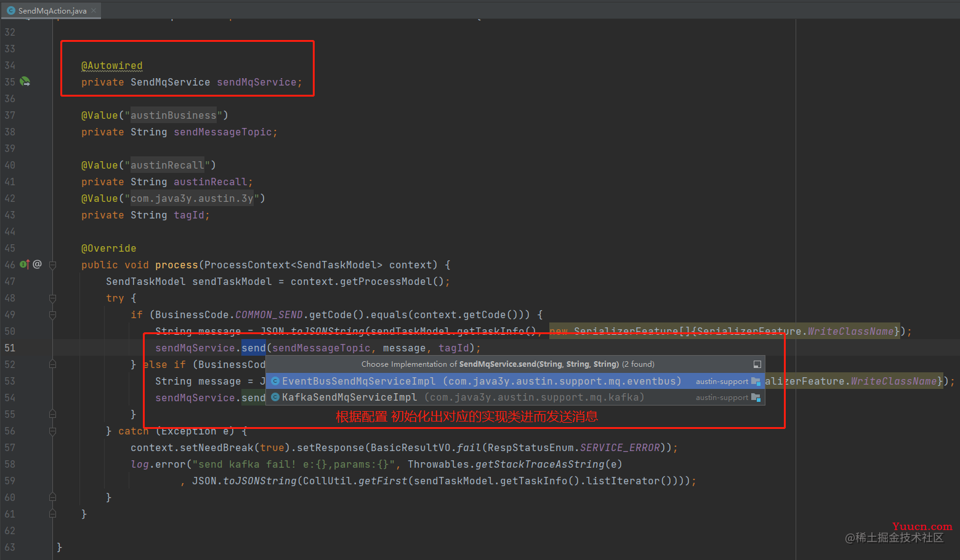Click COMMON_SEND constant on line 49

[268, 314]
